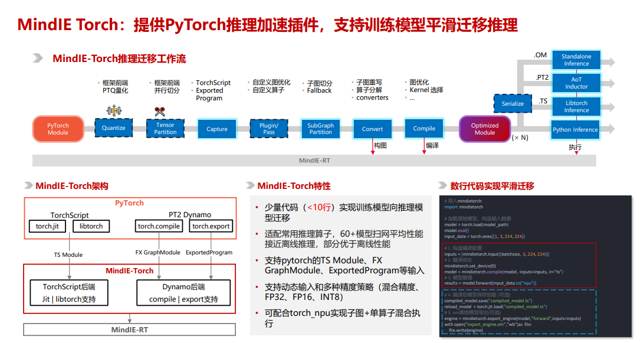Click the (× N) label
Viewport: 644px width, 343px height.
pyautogui.click(x=520, y=138)
